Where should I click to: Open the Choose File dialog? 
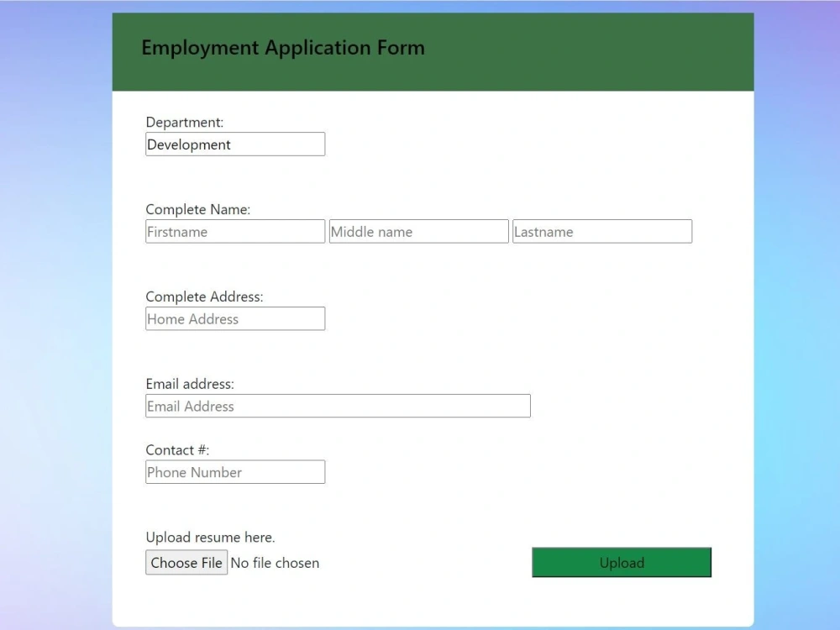tap(186, 563)
